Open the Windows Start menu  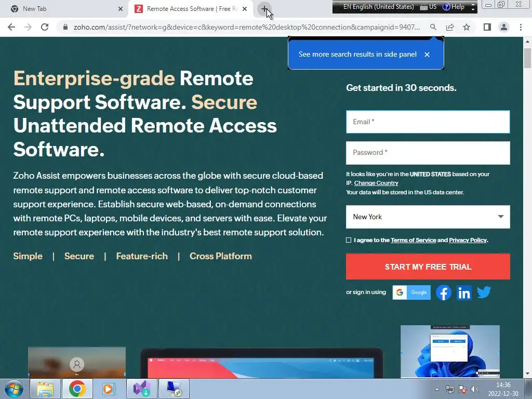(14, 389)
